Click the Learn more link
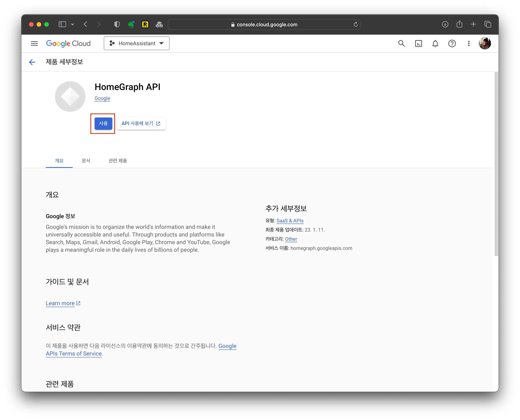520x420 pixels. click(60, 303)
